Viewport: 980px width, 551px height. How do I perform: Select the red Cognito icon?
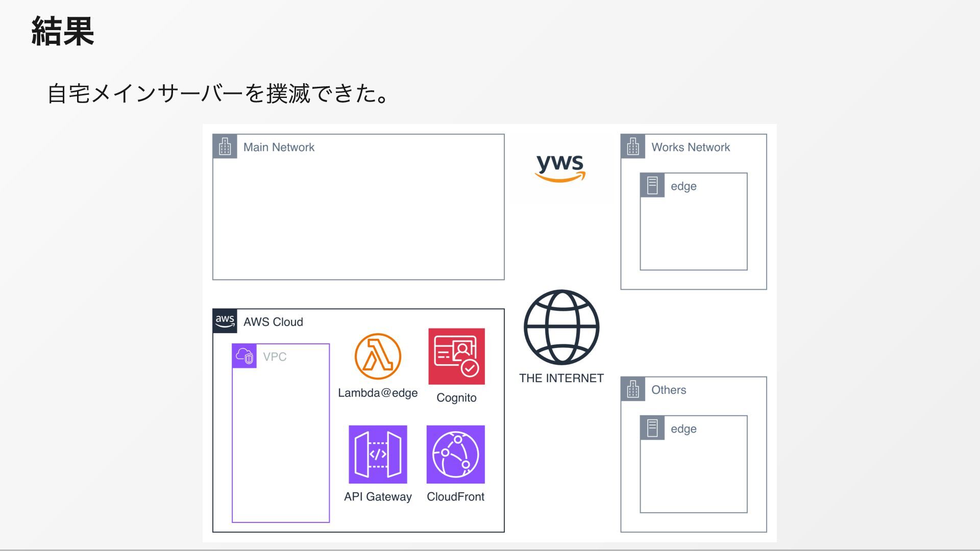pyautogui.click(x=456, y=356)
